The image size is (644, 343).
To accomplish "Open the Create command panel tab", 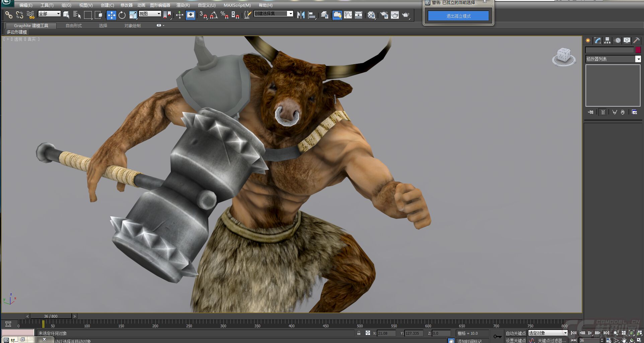I will pos(588,40).
